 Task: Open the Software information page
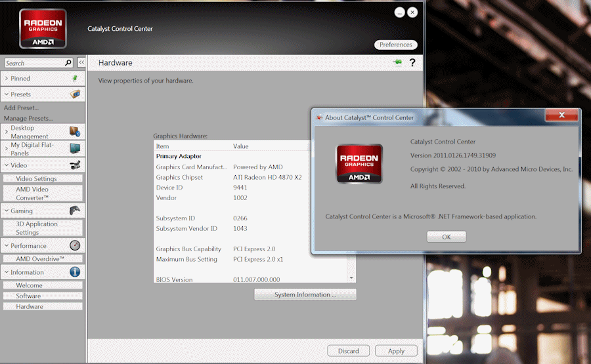[x=43, y=296]
